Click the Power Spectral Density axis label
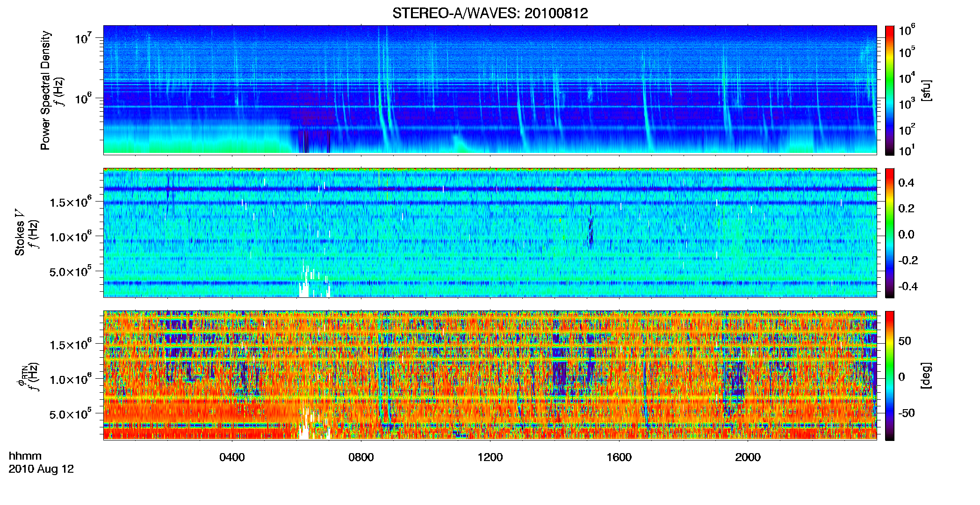This screenshot has width=980, height=505. coord(45,90)
